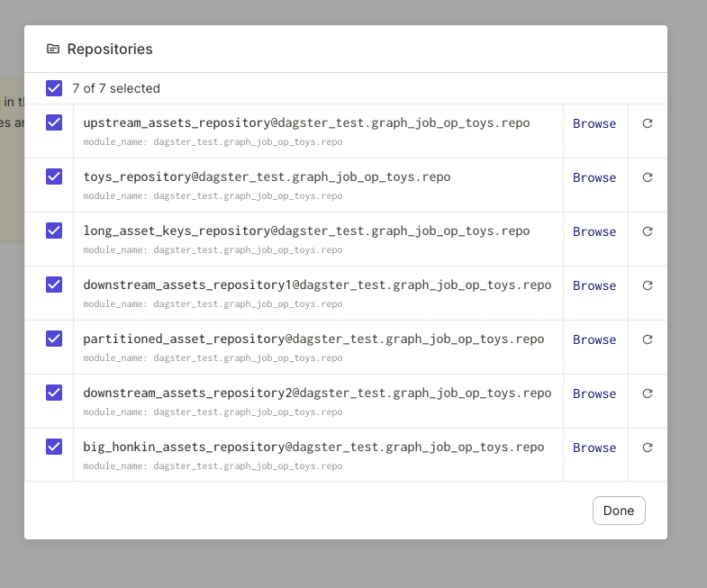Screen dimensions: 707x588
Task: Refresh the partitioned_asset_repository entry
Action: (647, 339)
